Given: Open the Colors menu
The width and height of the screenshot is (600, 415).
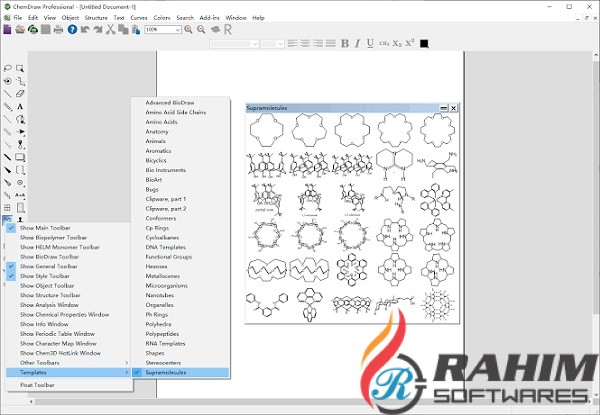Looking at the screenshot, I should (162, 18).
